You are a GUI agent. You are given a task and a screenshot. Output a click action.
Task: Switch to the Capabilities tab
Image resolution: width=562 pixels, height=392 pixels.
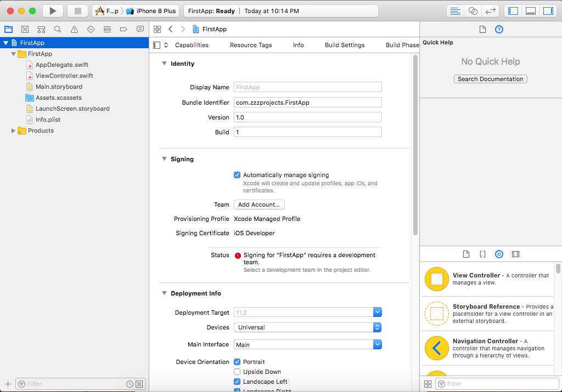point(192,45)
